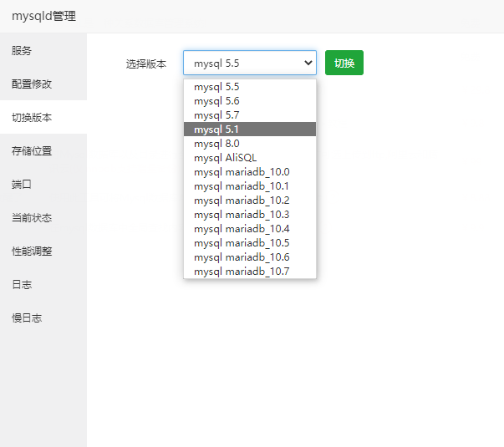
Task: Pick mysql mariadb_10.6 option
Action: coord(250,257)
